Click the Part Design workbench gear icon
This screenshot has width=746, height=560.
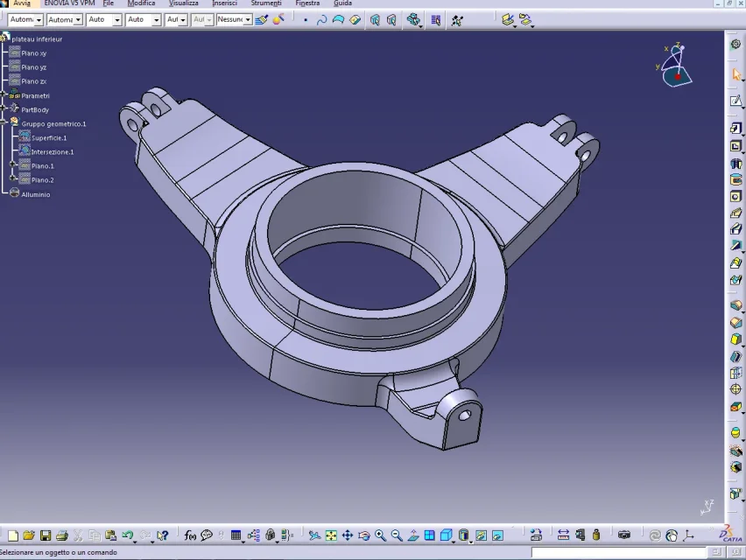735,45
